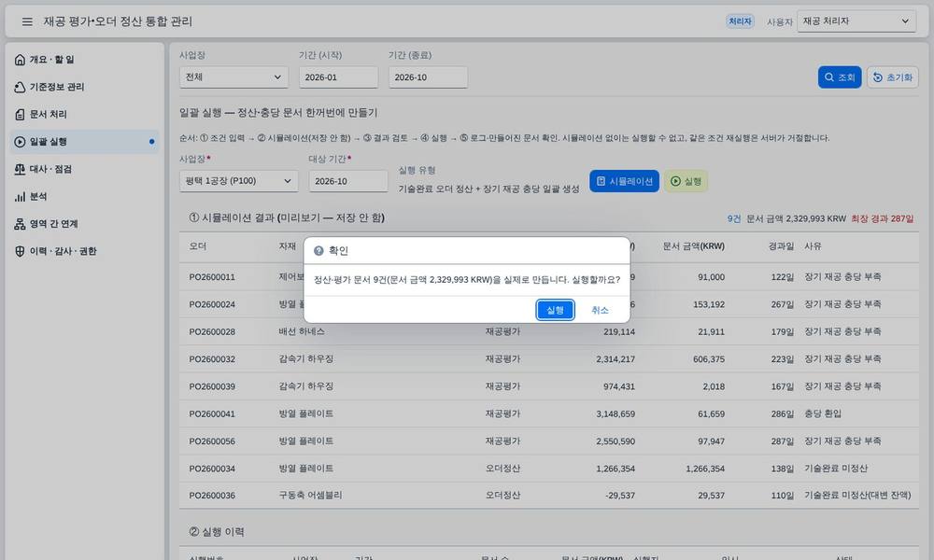
Task: Click 충당 환입 reason cell
Action: click(x=823, y=413)
